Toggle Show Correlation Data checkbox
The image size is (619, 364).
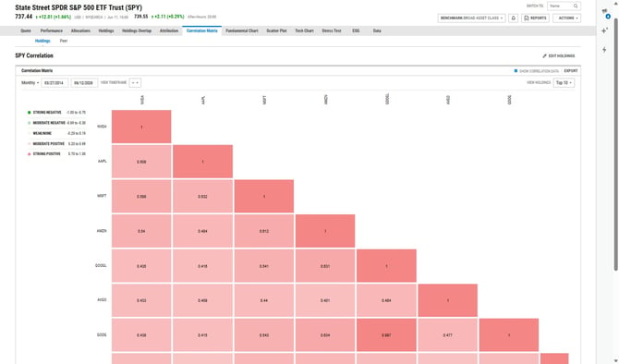point(516,71)
